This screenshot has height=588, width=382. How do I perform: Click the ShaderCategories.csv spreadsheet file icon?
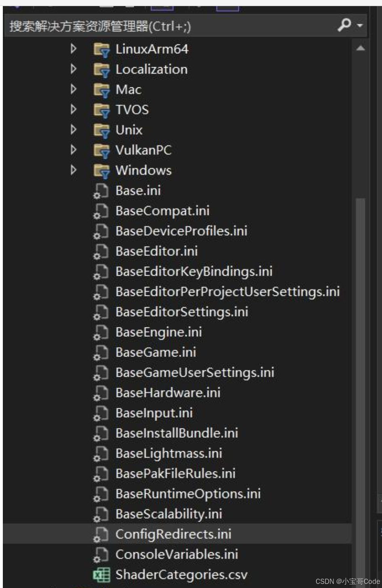[x=100, y=574]
